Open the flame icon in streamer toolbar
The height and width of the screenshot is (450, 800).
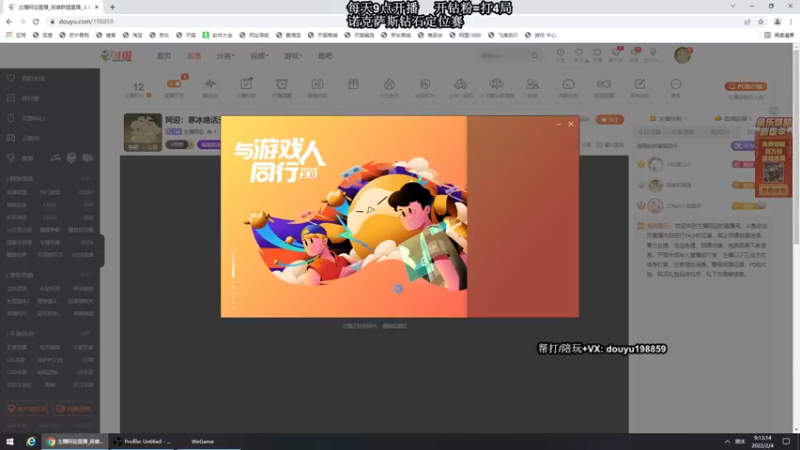tap(389, 84)
